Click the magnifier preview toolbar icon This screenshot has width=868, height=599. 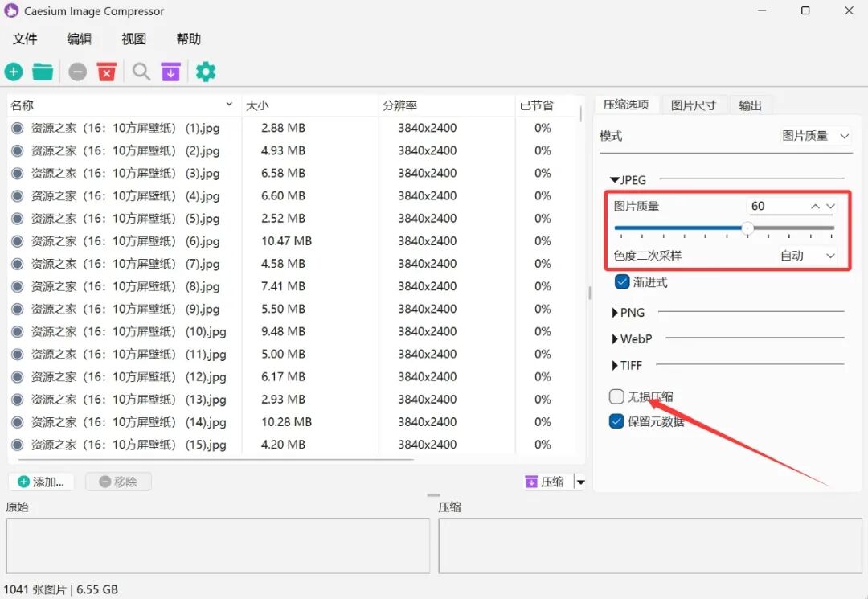(x=141, y=72)
